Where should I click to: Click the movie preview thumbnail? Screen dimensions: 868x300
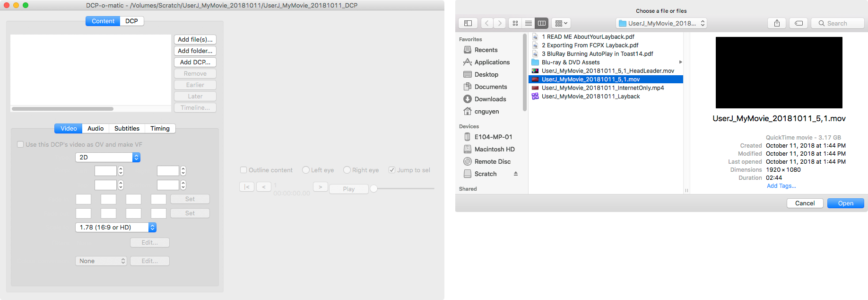click(x=779, y=72)
